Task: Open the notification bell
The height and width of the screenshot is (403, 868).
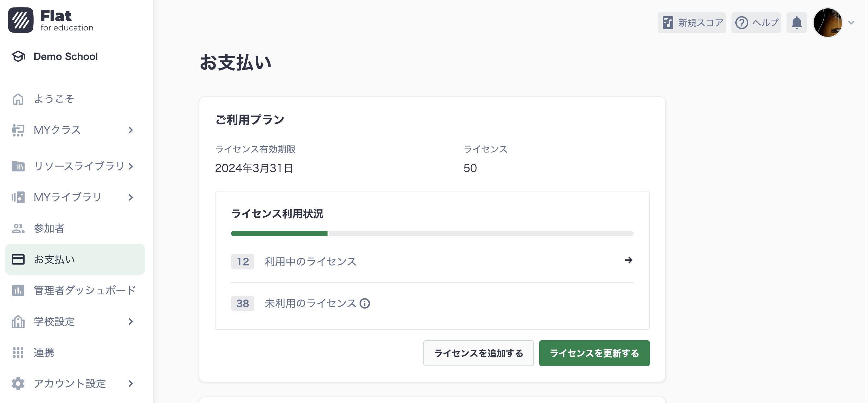Action: tap(796, 23)
